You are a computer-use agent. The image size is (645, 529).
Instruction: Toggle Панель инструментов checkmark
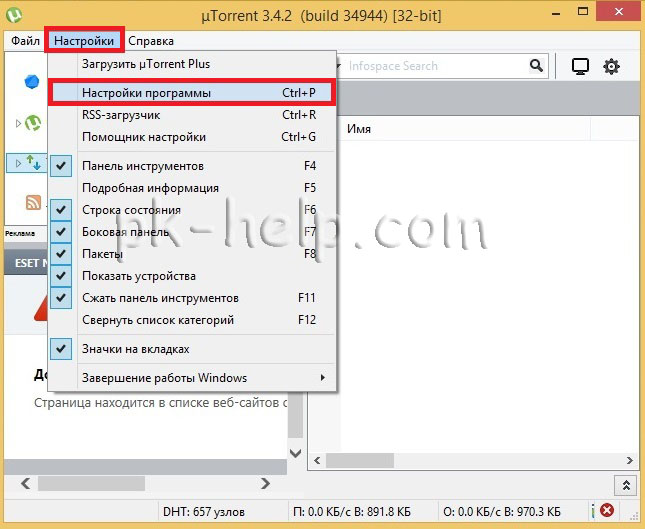(61, 166)
